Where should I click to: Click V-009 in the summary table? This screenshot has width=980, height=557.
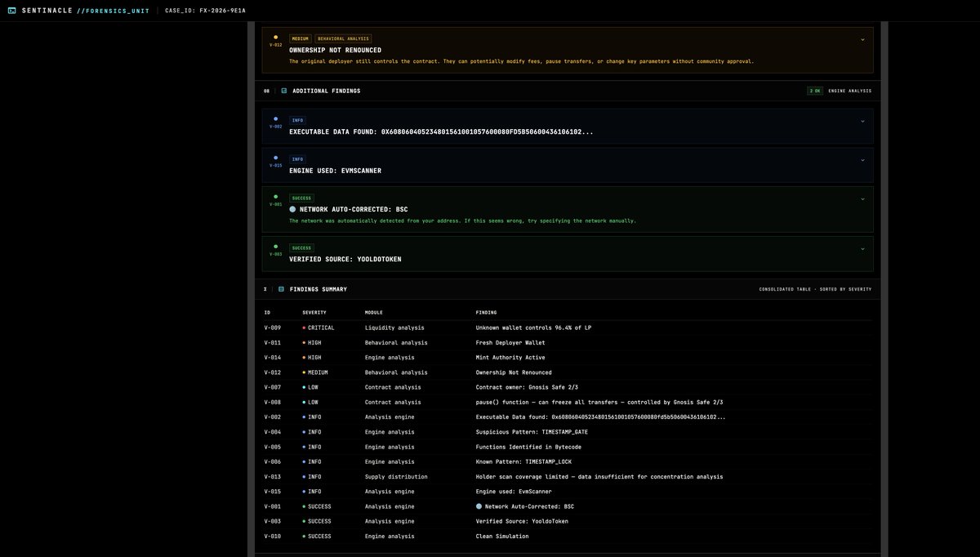click(272, 328)
